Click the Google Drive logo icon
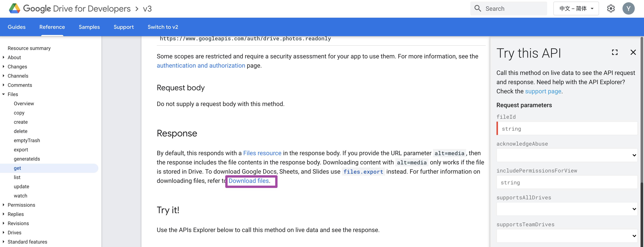Image resolution: width=644 pixels, height=247 pixels. click(14, 8)
